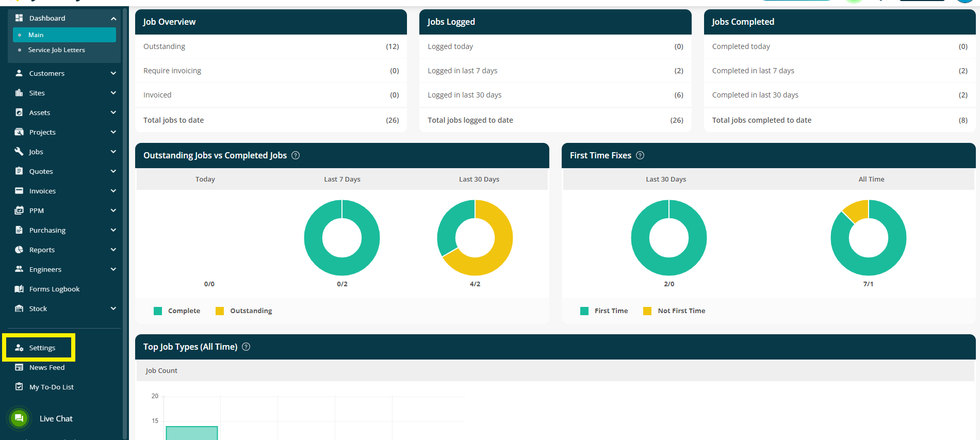The height and width of the screenshot is (440, 980).
Task: Click the Projects icon in sidebar
Action: click(19, 132)
